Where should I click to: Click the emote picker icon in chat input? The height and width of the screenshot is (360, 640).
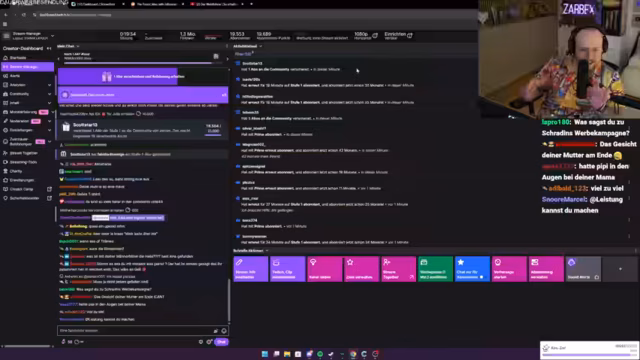click(x=224, y=331)
